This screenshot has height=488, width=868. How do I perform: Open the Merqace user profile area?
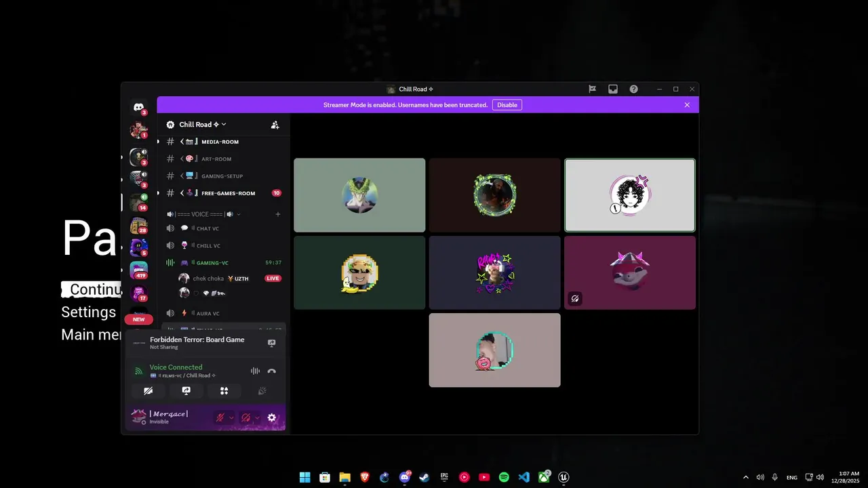[170, 418]
